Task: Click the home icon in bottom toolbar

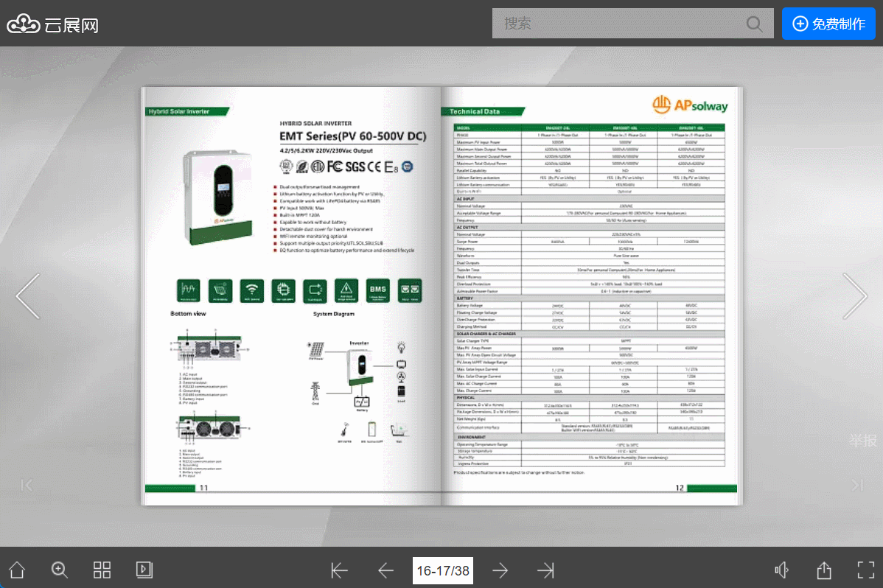Action: tap(16, 570)
